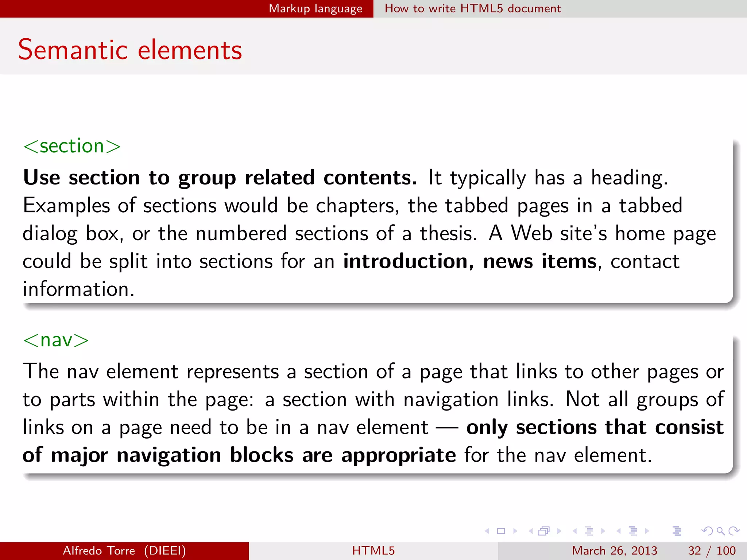Jump to previous subsection arrow
This screenshot has width=747, height=560.
tap(575, 531)
